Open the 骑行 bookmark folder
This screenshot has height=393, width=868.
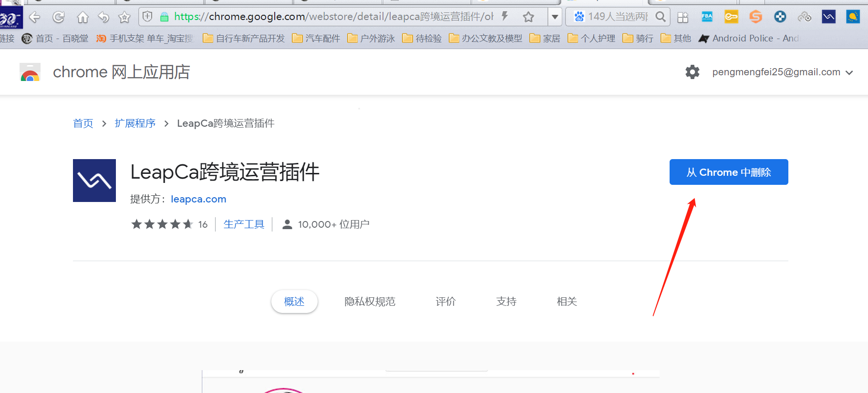[638, 39]
